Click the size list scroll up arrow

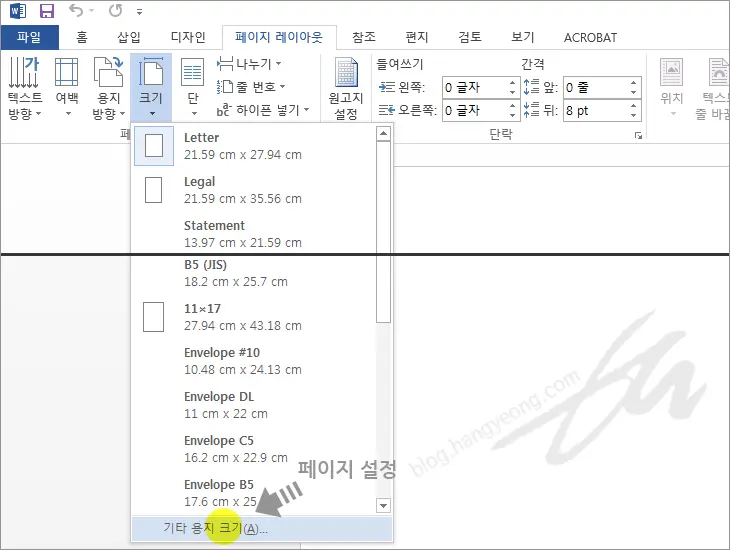point(383,134)
